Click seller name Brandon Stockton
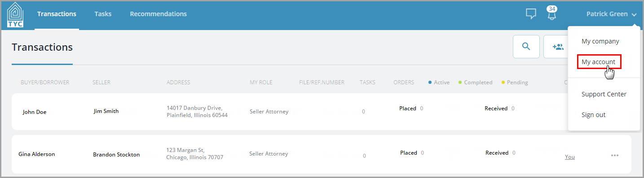Viewport: 644px width, 178px height. [x=116, y=155]
